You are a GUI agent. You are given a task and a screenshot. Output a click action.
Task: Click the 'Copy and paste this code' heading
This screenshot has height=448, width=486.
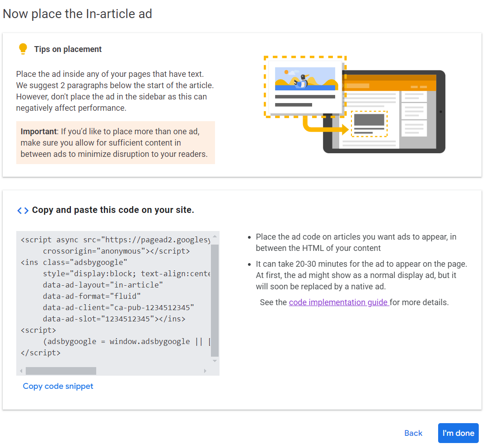[x=113, y=210]
